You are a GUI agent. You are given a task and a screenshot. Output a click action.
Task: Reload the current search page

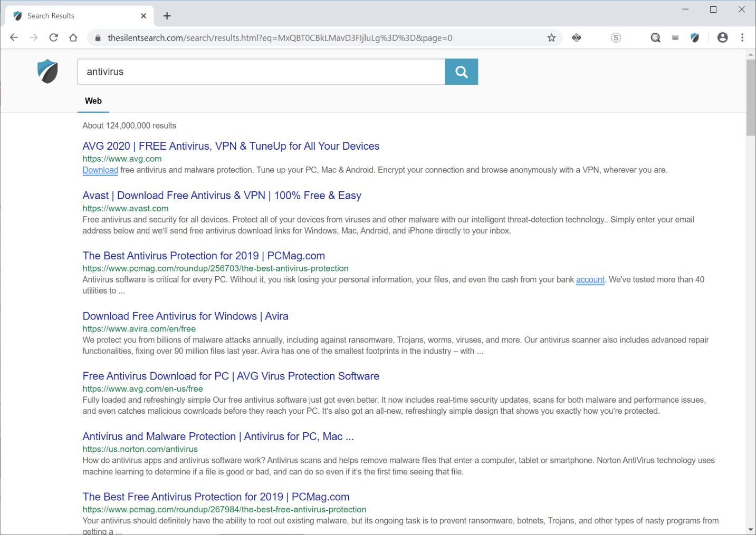pos(53,37)
